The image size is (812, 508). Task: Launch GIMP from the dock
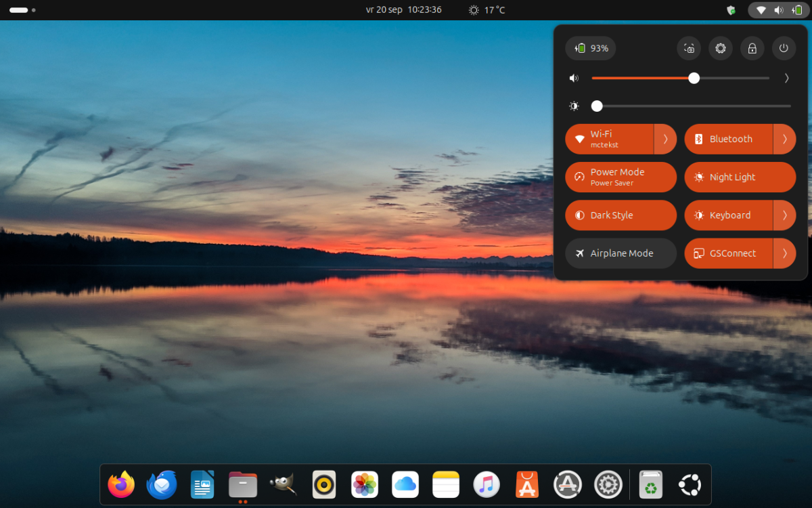tap(283, 484)
